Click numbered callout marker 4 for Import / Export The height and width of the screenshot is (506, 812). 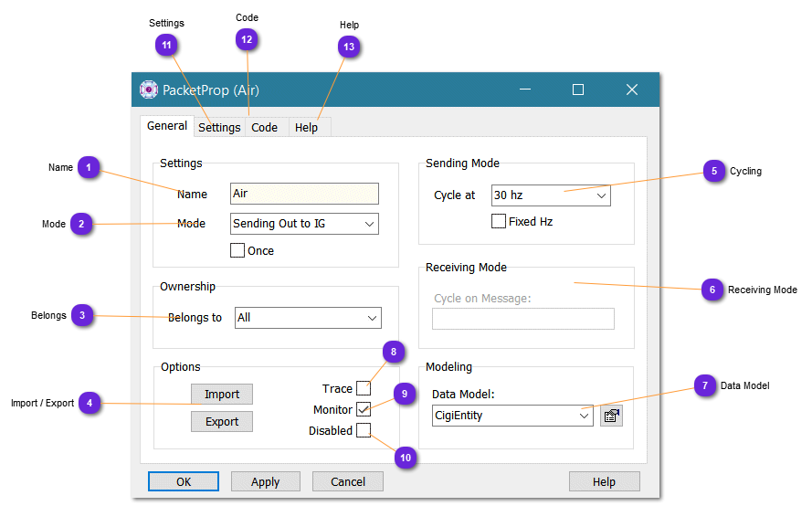click(89, 403)
